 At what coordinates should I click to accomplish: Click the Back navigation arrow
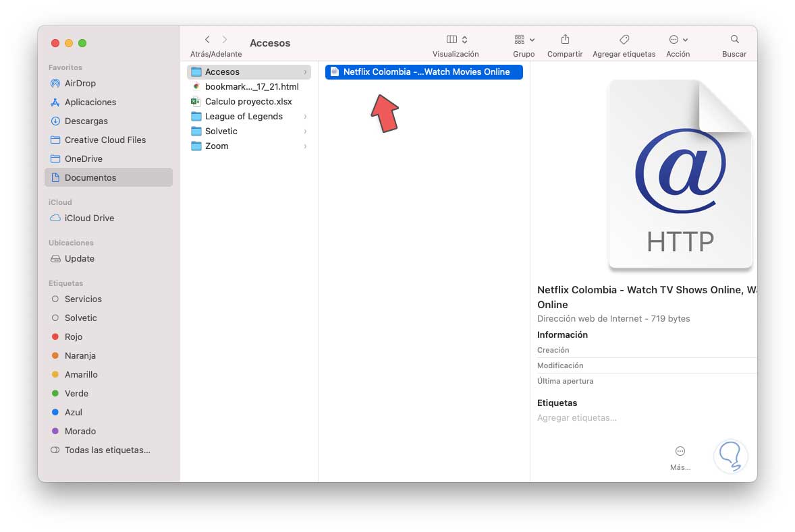pyautogui.click(x=207, y=40)
